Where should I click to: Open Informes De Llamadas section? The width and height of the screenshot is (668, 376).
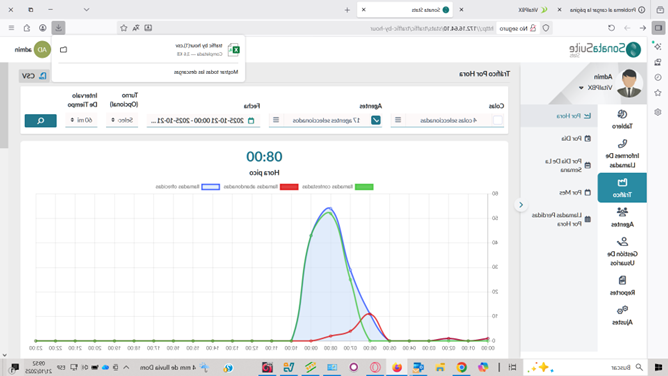tap(622, 154)
